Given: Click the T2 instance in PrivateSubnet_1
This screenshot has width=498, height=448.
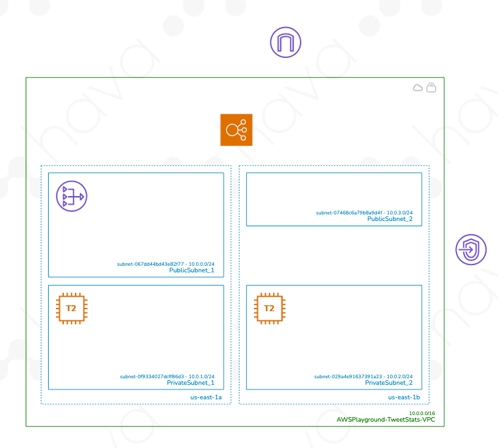Looking at the screenshot, I should tap(72, 309).
